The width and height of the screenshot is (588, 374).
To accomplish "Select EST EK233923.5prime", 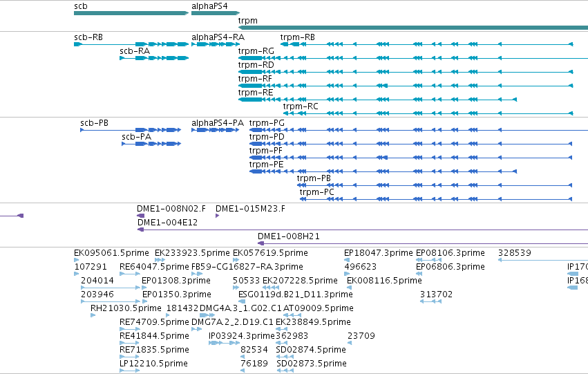I will point(160,260).
